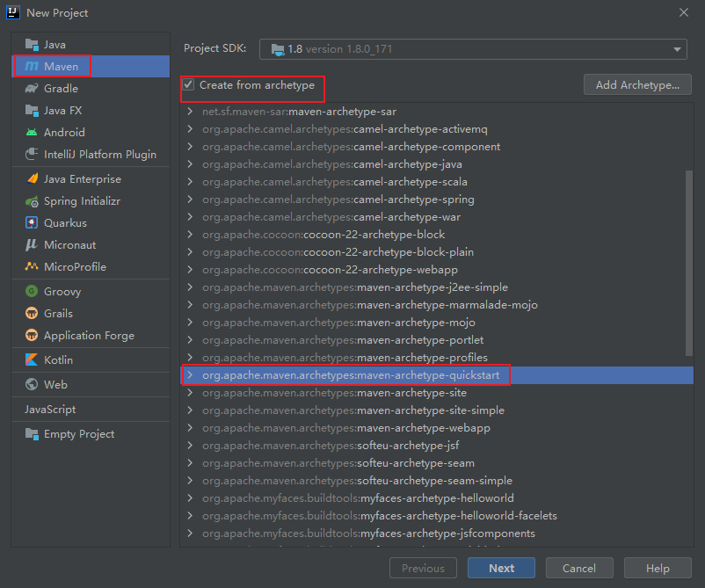This screenshot has width=705, height=588.
Task: Click the Micronaut icon
Action: 32,245
